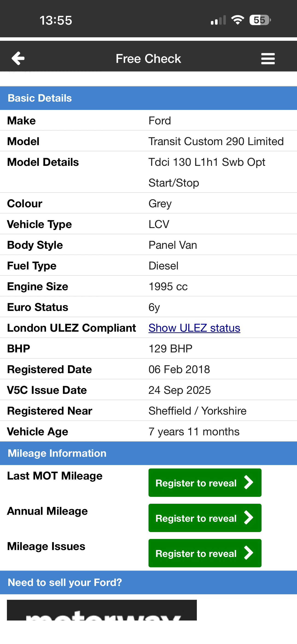This screenshot has width=297, height=644.
Task: Register to reveal Mileage Issues
Action: coord(205,553)
